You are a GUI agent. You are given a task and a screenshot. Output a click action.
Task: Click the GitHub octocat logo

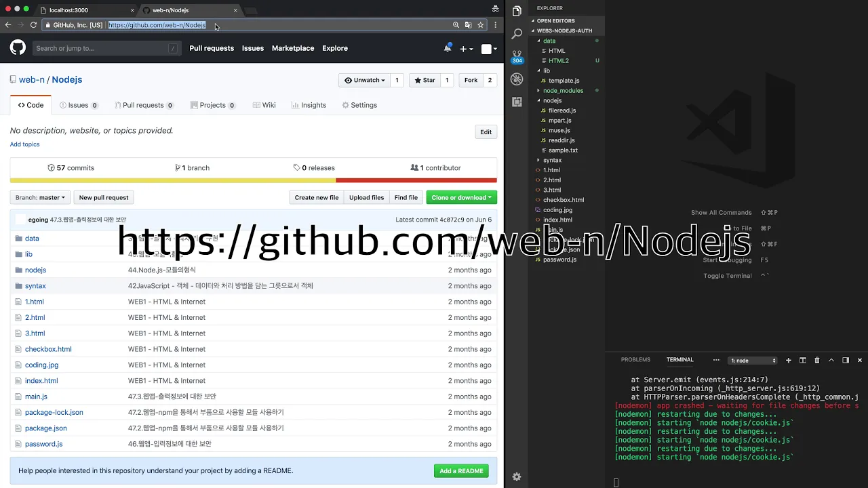tap(18, 47)
